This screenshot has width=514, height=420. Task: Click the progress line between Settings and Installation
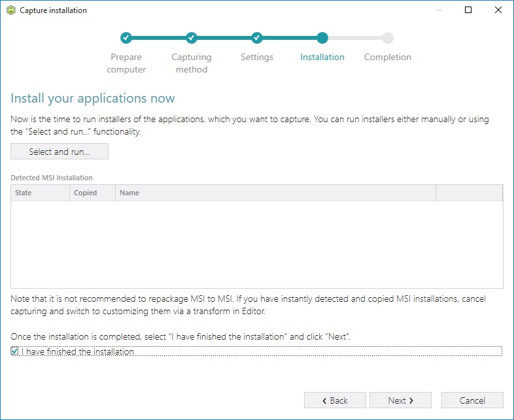pos(290,38)
